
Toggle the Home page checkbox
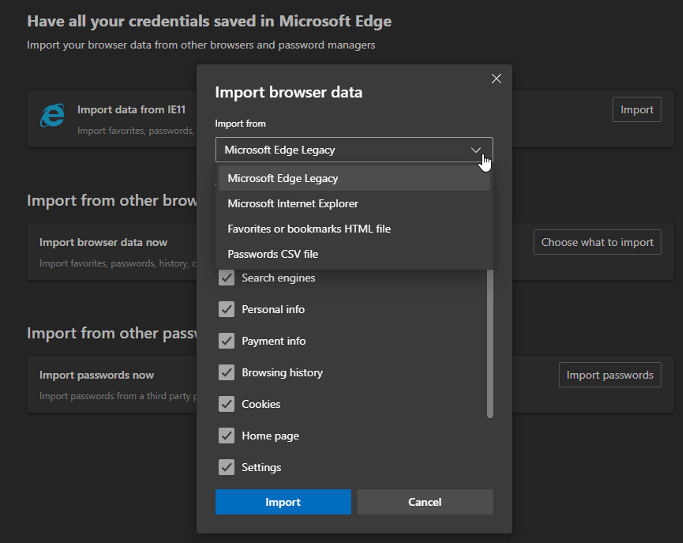point(226,436)
